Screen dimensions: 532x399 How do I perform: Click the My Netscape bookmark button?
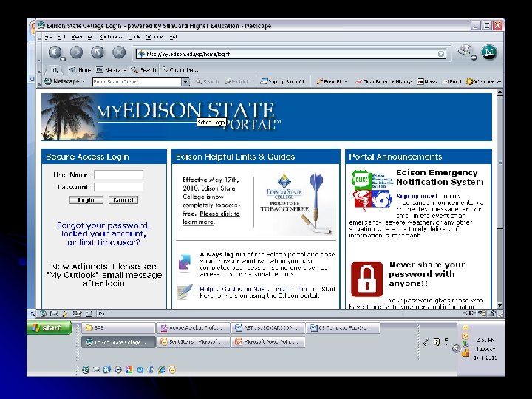111,70
